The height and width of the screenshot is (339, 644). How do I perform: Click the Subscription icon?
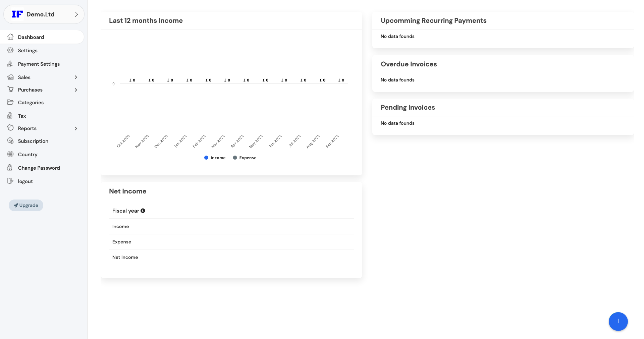point(11,141)
